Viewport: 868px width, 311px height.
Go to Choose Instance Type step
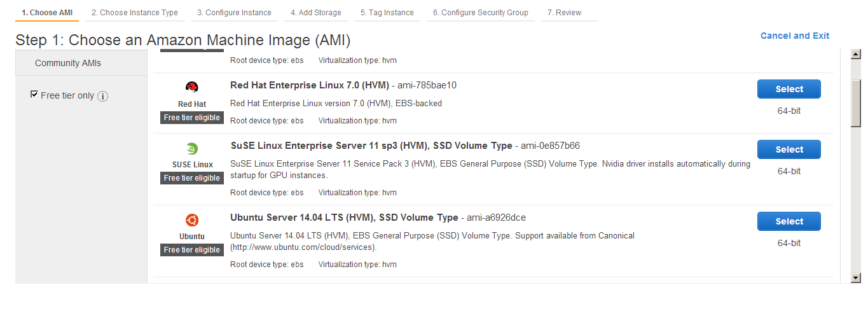tap(135, 13)
